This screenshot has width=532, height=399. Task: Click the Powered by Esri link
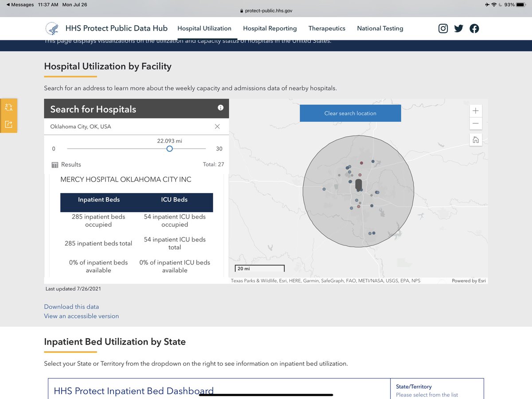click(x=469, y=280)
